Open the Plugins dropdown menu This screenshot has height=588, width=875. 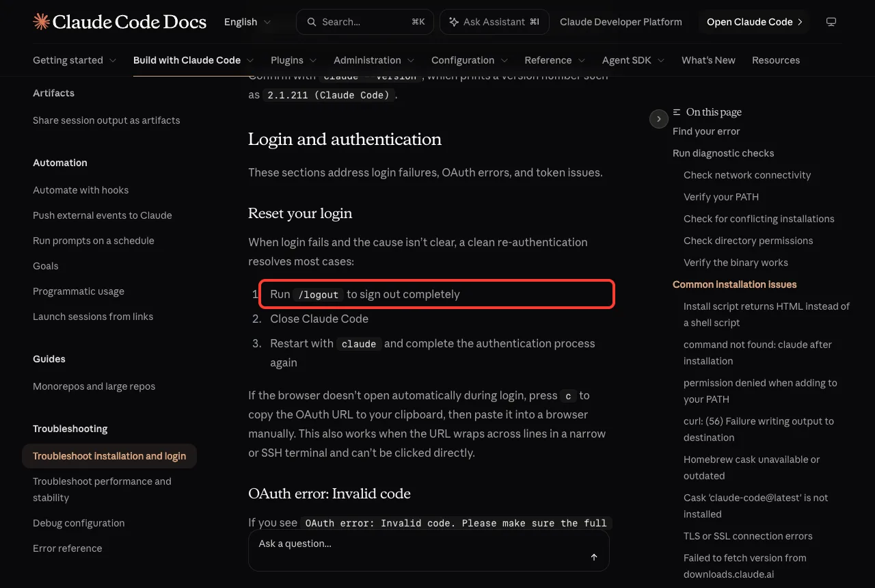point(294,60)
